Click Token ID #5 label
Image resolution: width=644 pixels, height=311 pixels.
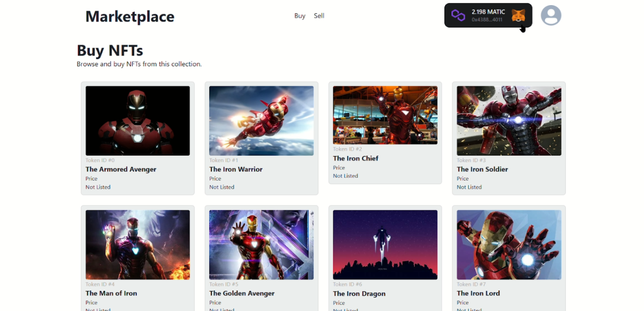click(224, 284)
